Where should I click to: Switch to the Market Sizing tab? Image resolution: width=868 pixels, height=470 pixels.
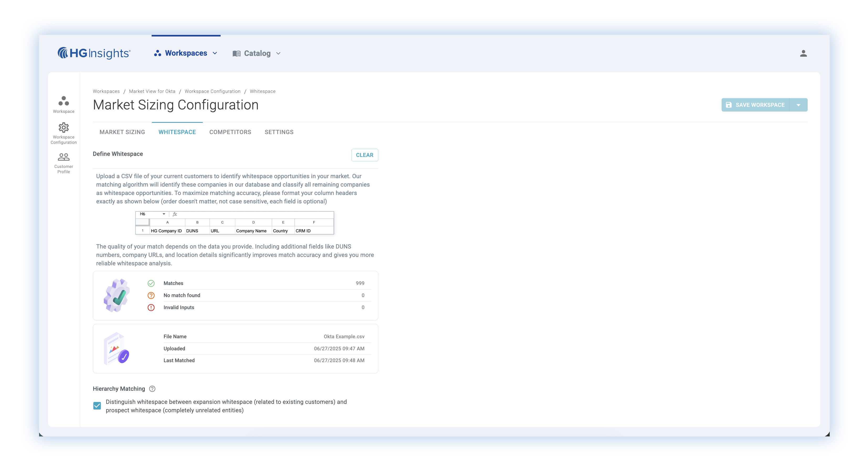point(122,132)
